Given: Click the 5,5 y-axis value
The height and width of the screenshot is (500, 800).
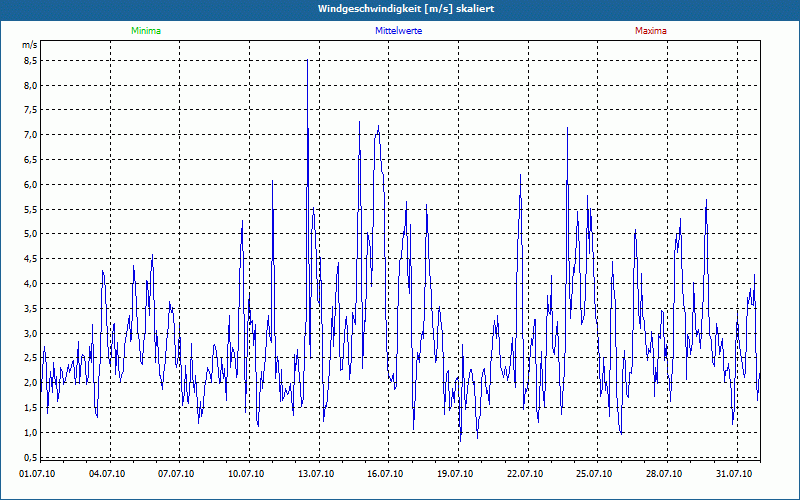Looking at the screenshot, I should point(31,209).
